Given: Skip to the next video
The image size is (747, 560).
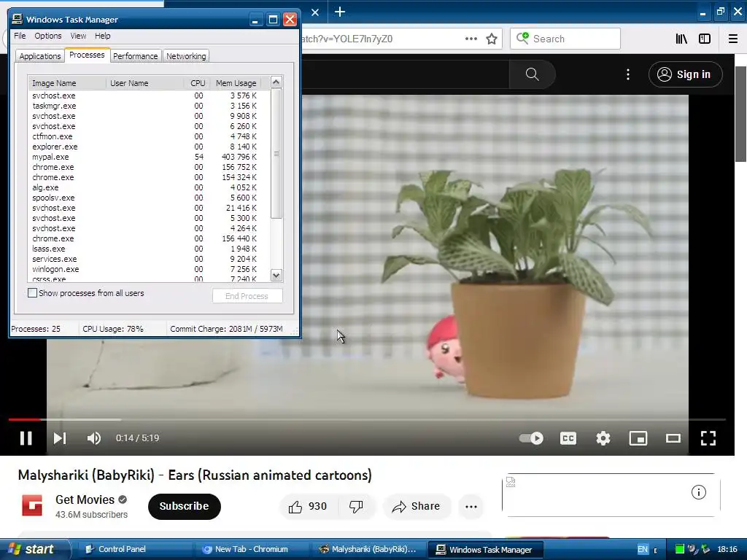Looking at the screenshot, I should (x=60, y=438).
